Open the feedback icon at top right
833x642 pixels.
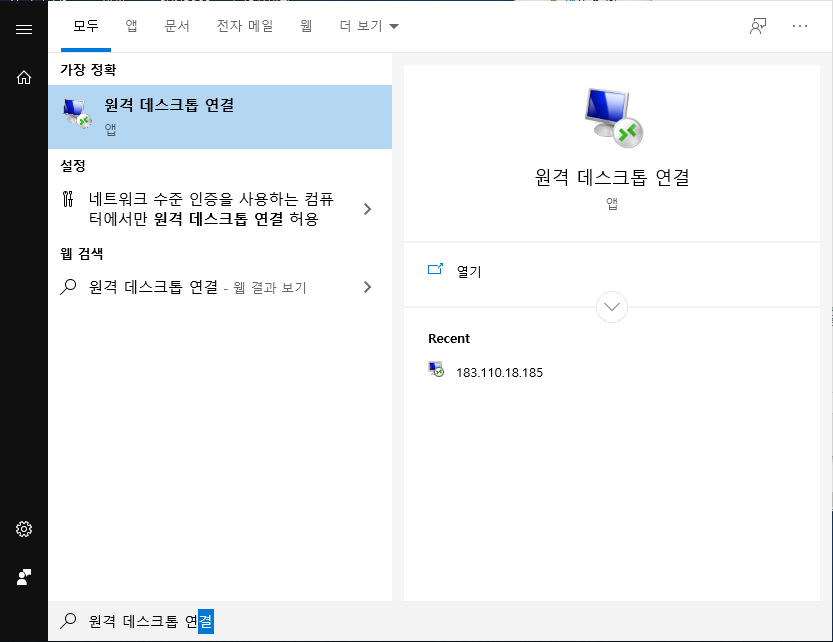pos(758,26)
